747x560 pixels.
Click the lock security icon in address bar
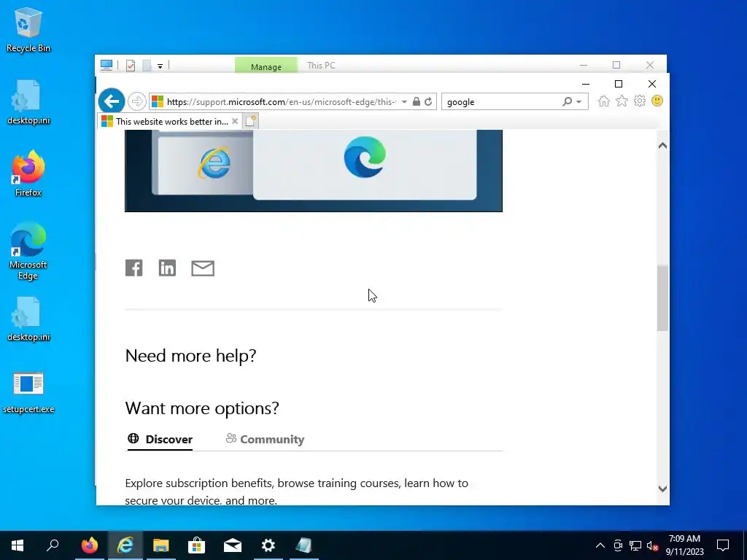coord(417,101)
